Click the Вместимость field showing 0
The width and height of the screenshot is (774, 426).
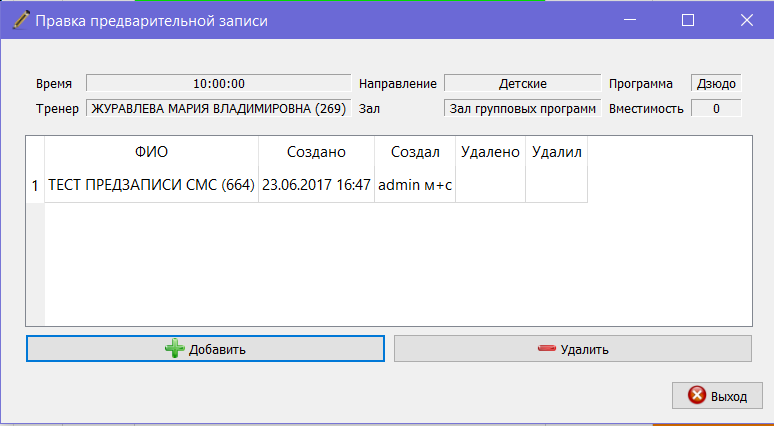(x=716, y=108)
